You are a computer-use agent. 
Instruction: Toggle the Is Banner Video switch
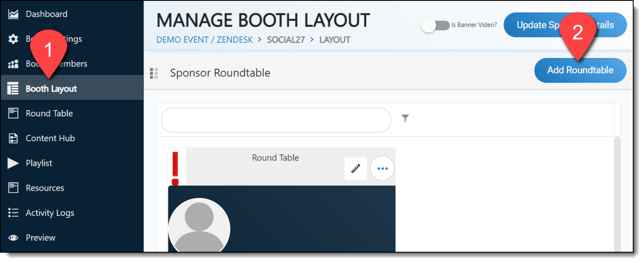435,26
